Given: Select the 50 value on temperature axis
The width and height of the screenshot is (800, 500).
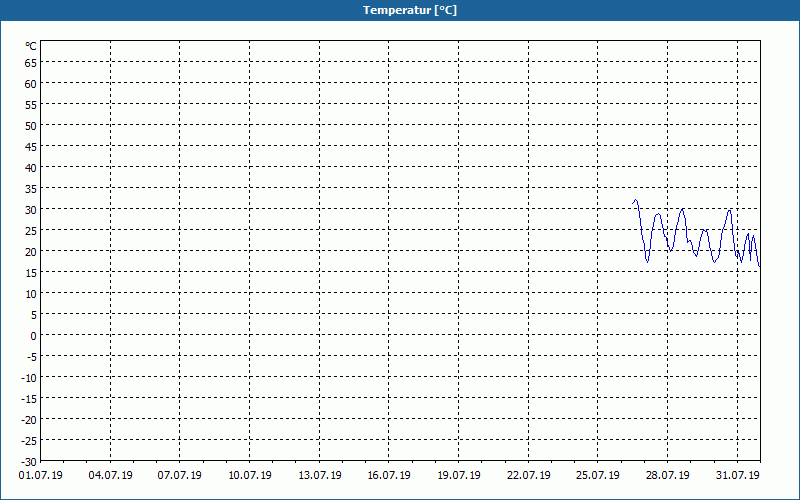Looking at the screenshot, I should (x=31, y=126).
